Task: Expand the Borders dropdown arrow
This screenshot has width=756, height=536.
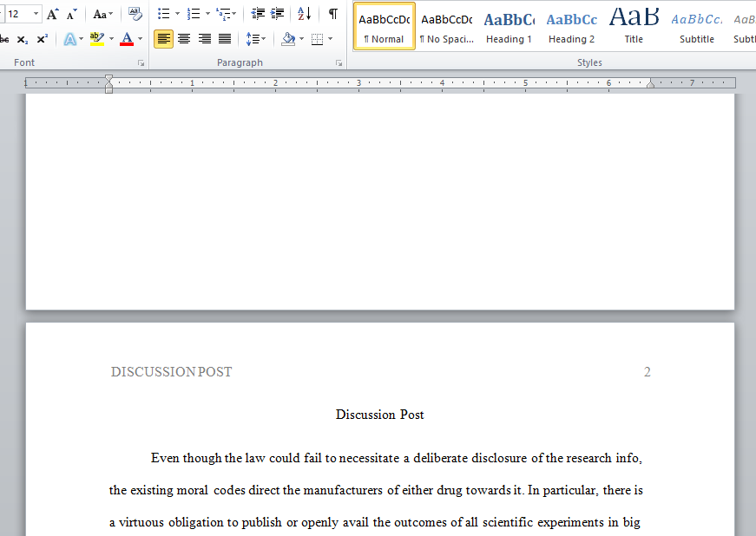Action: pos(331,39)
